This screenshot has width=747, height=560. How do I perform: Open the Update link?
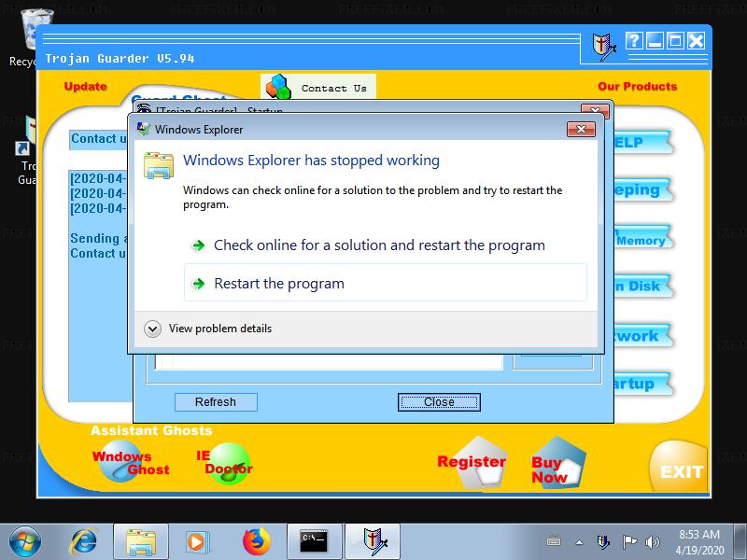[x=86, y=87]
